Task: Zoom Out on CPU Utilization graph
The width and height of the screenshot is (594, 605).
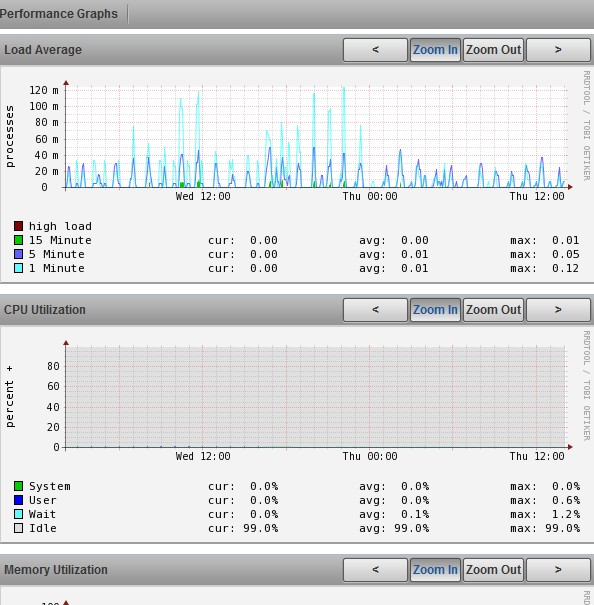Action: [493, 310]
